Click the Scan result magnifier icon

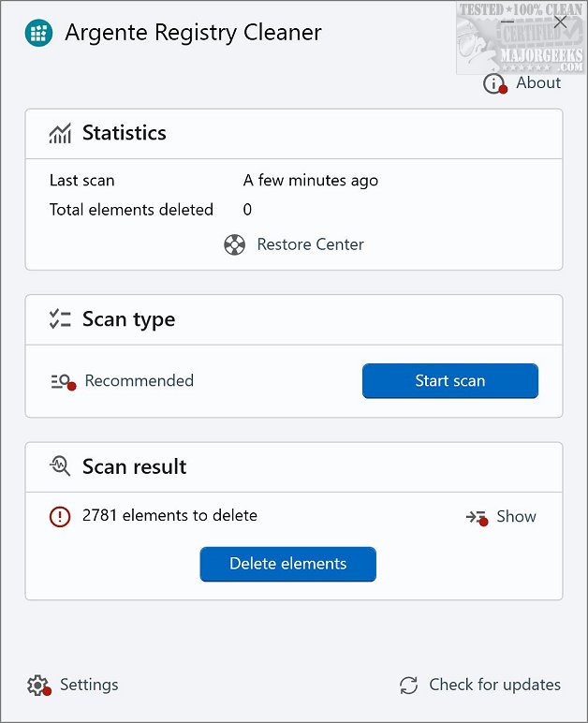tap(60, 467)
